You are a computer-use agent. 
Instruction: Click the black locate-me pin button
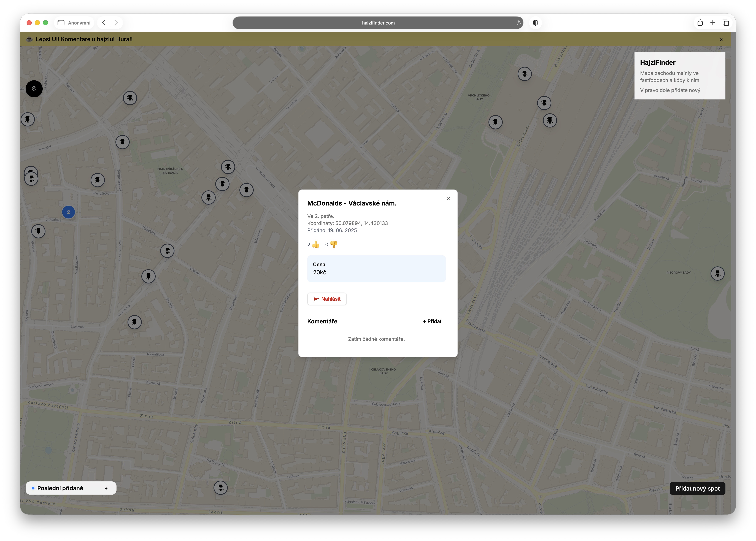(x=34, y=89)
